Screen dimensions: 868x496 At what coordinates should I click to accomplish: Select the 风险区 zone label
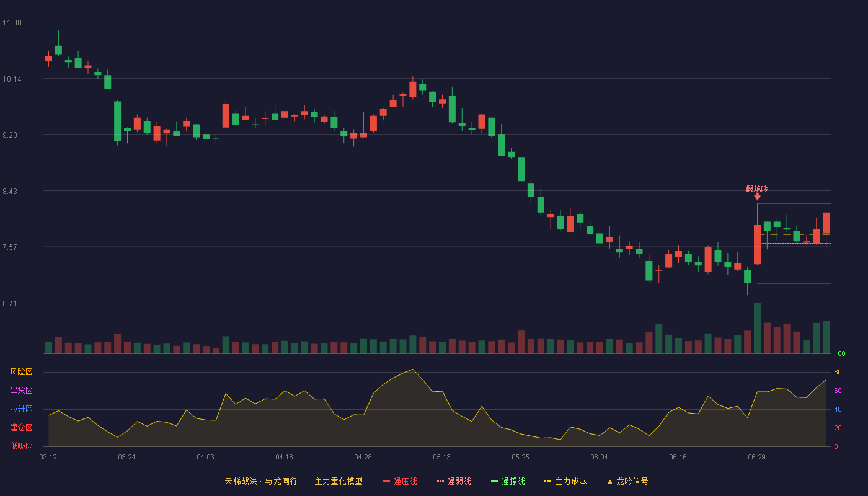click(22, 372)
